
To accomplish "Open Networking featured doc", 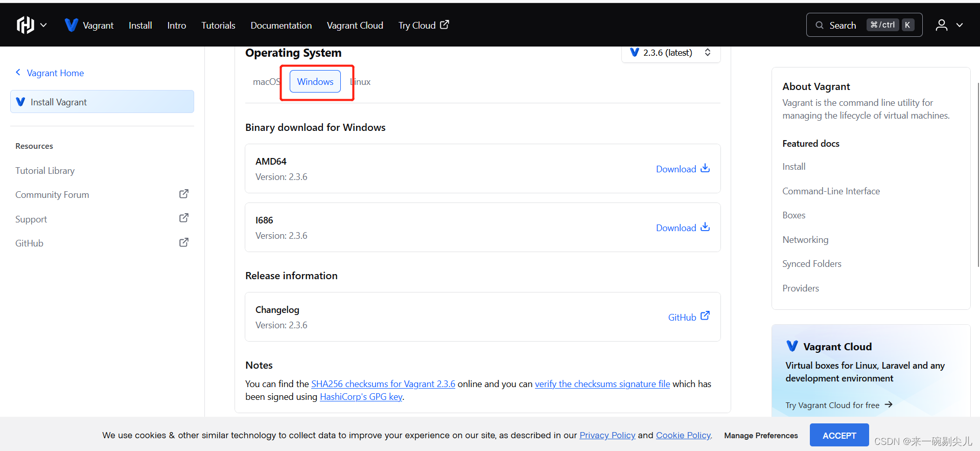I will tap(806, 239).
